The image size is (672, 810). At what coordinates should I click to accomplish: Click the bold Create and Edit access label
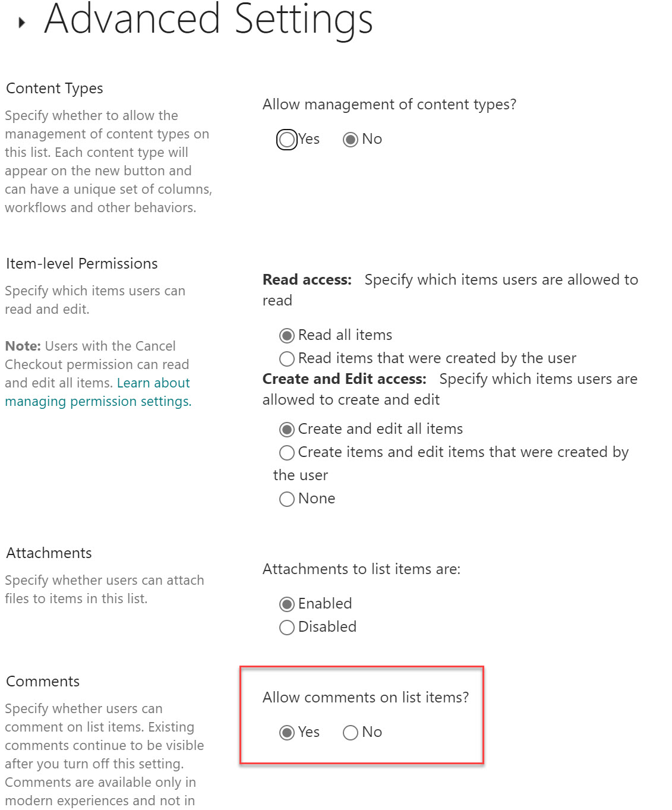pyautogui.click(x=345, y=379)
